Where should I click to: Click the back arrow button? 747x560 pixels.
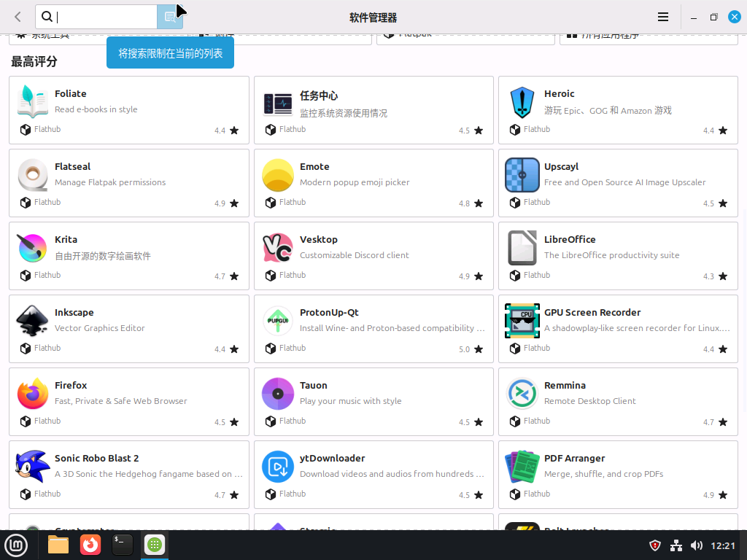tap(18, 17)
